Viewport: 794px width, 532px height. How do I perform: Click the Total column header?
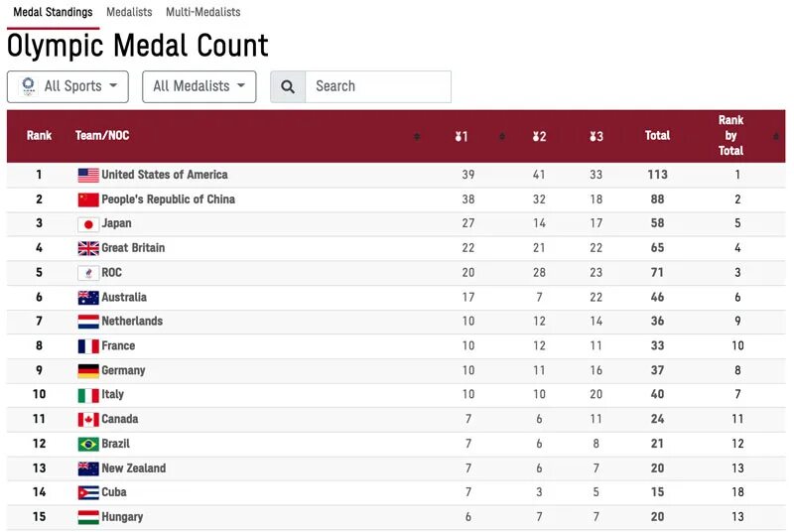657,136
